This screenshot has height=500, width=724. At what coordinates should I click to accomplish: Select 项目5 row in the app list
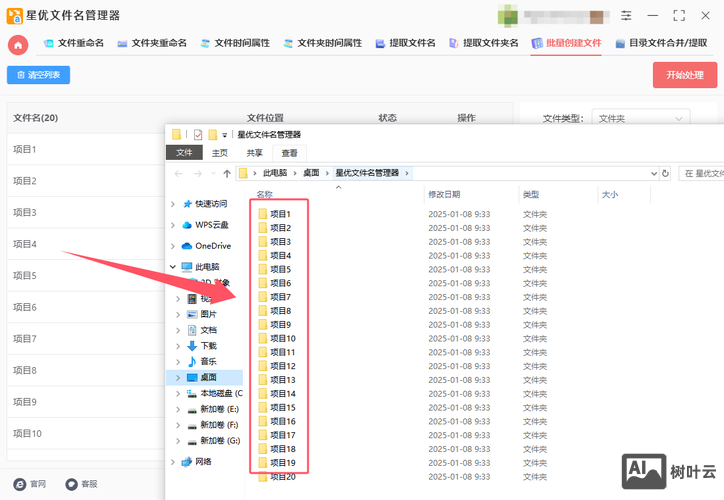(86, 276)
